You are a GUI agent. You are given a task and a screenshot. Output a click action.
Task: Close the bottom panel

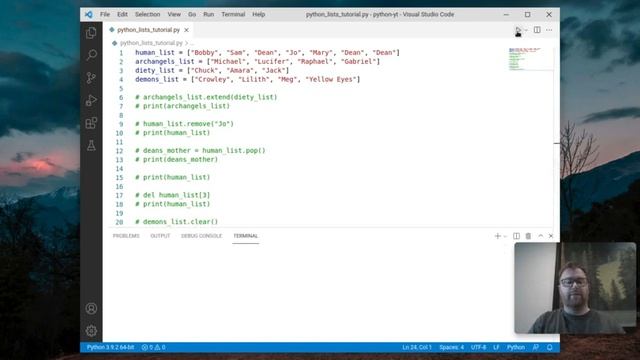coord(551,236)
